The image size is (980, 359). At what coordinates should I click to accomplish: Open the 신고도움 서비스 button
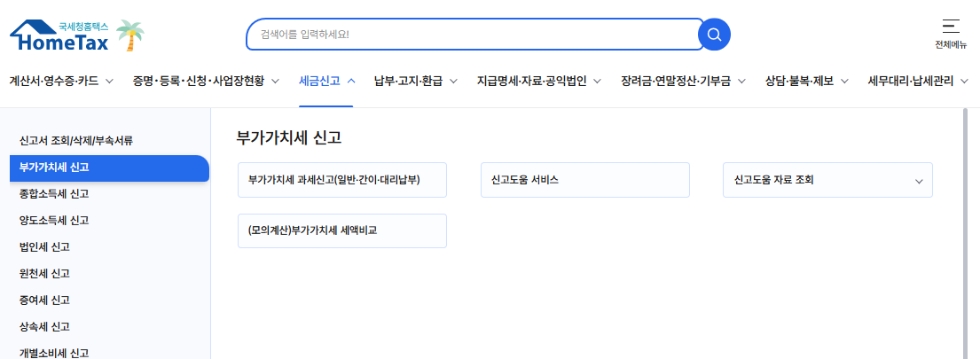click(585, 180)
